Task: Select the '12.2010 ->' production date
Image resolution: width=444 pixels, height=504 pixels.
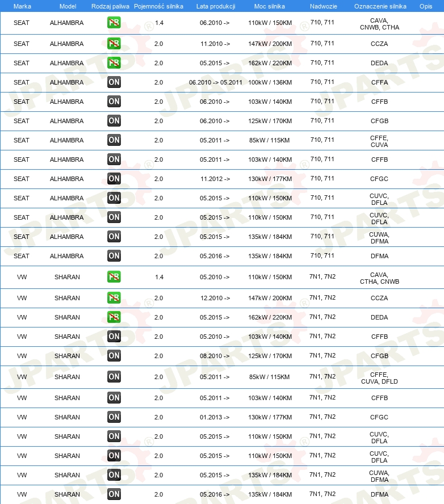Action: click(x=215, y=298)
